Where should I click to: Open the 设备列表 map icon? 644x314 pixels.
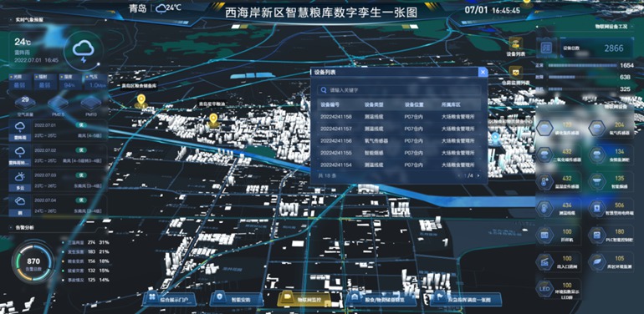pos(515,43)
